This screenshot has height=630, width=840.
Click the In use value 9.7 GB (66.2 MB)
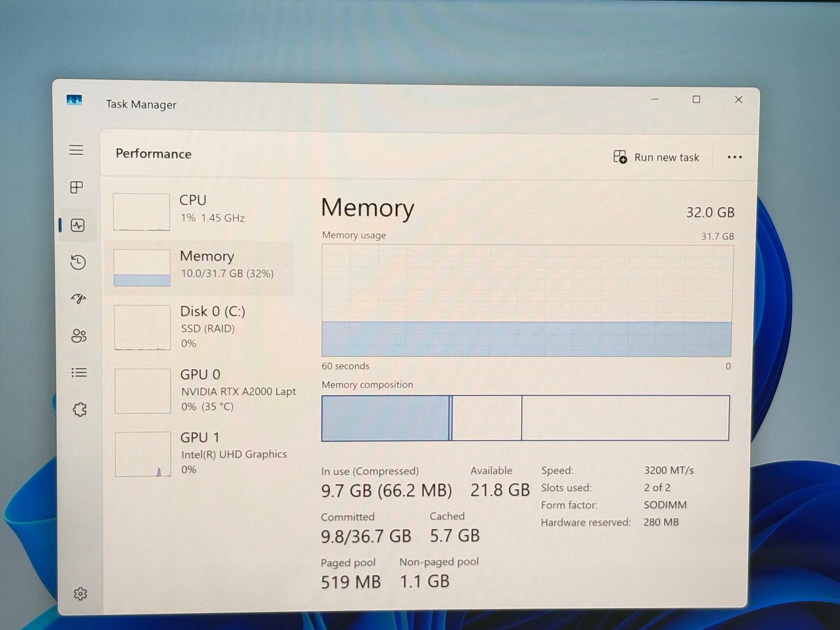[x=386, y=491]
